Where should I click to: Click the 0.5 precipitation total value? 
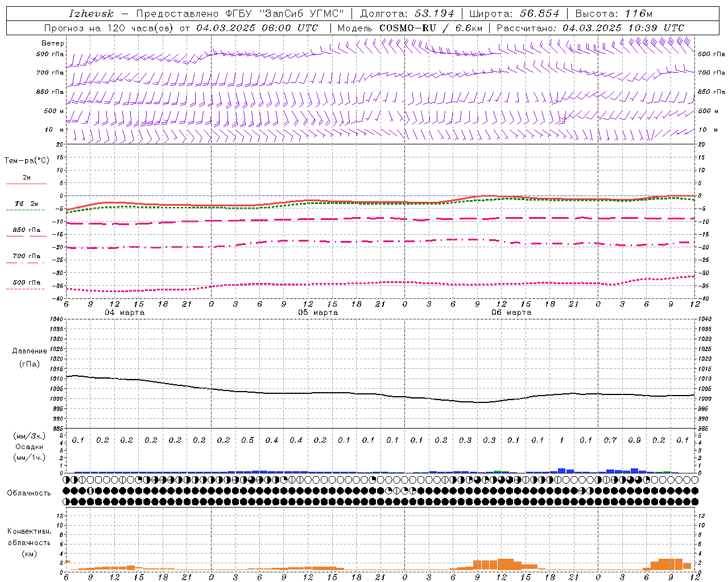pyautogui.click(x=247, y=440)
